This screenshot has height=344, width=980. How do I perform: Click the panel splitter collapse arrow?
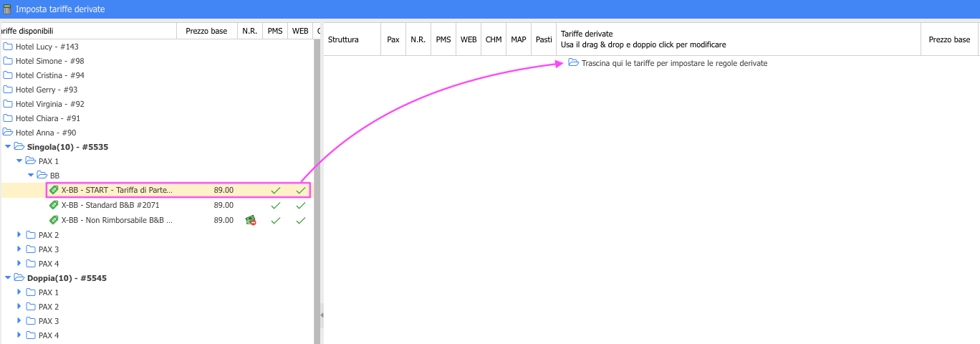(x=322, y=315)
